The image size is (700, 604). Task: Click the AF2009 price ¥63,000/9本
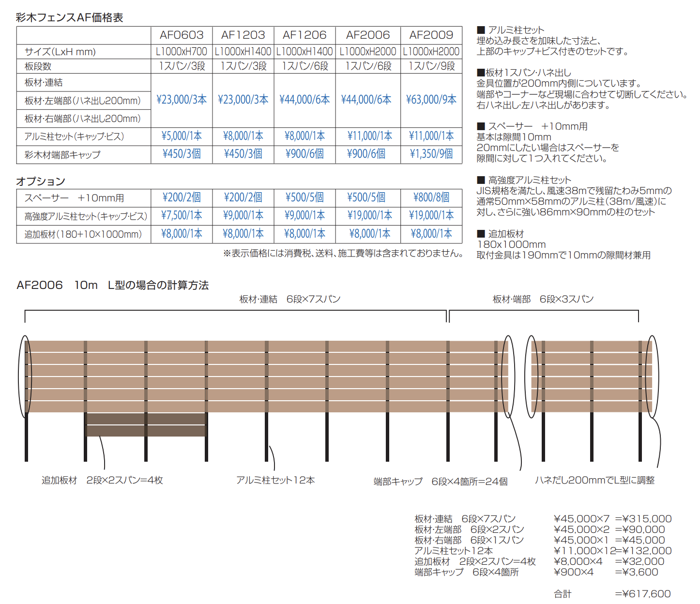(x=431, y=100)
